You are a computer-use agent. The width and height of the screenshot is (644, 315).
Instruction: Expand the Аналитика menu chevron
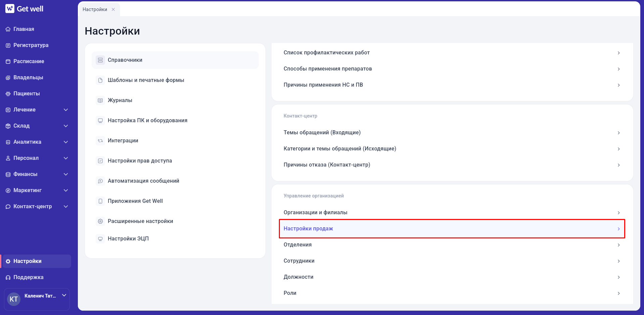(66, 142)
